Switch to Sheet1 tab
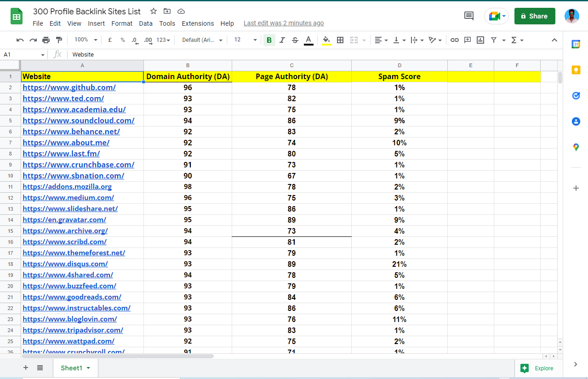588x379 pixels. click(72, 368)
